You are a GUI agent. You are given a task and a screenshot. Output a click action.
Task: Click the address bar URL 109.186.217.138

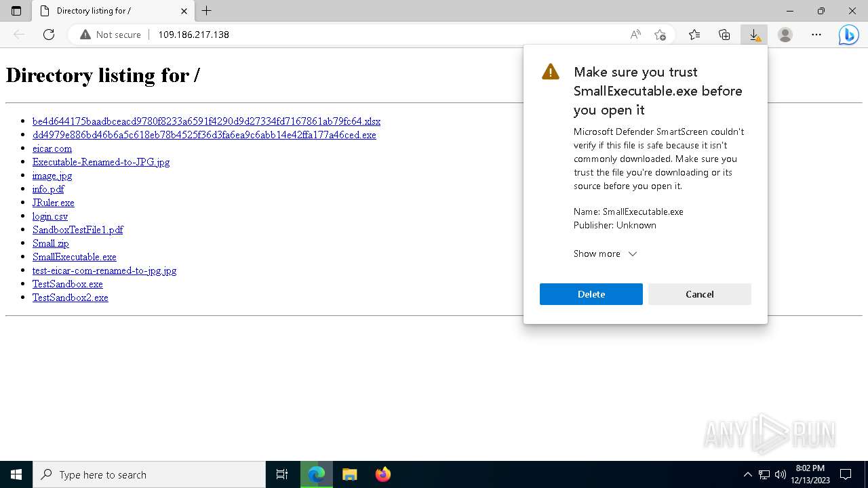pyautogui.click(x=193, y=35)
